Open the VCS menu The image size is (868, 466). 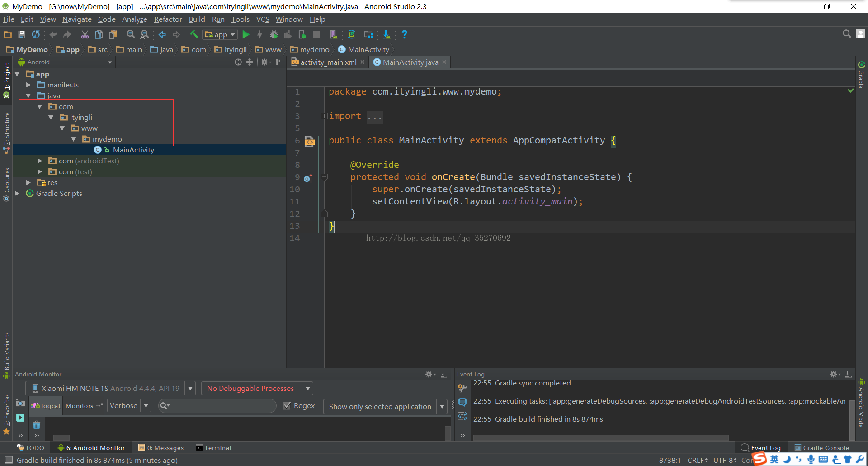[x=263, y=19]
